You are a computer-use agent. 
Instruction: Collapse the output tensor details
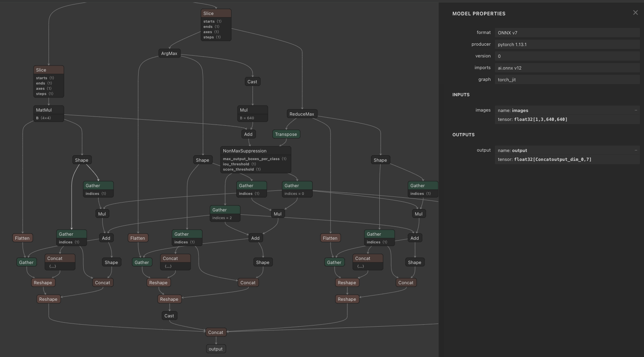(636, 150)
